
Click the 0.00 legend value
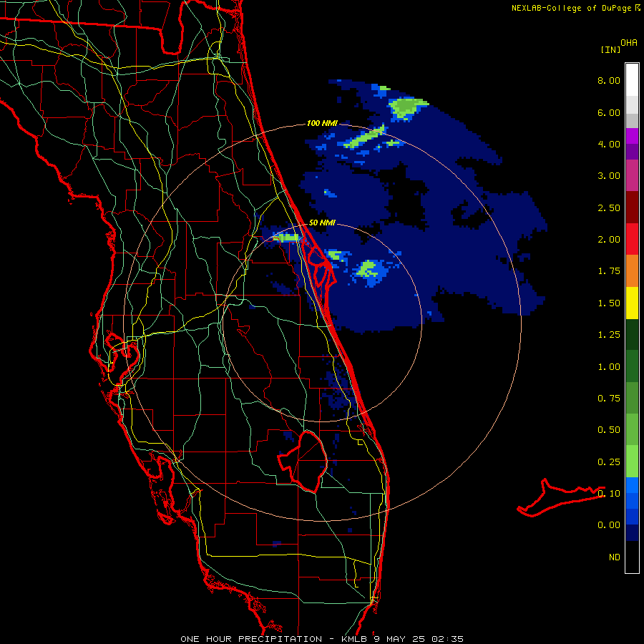point(609,525)
